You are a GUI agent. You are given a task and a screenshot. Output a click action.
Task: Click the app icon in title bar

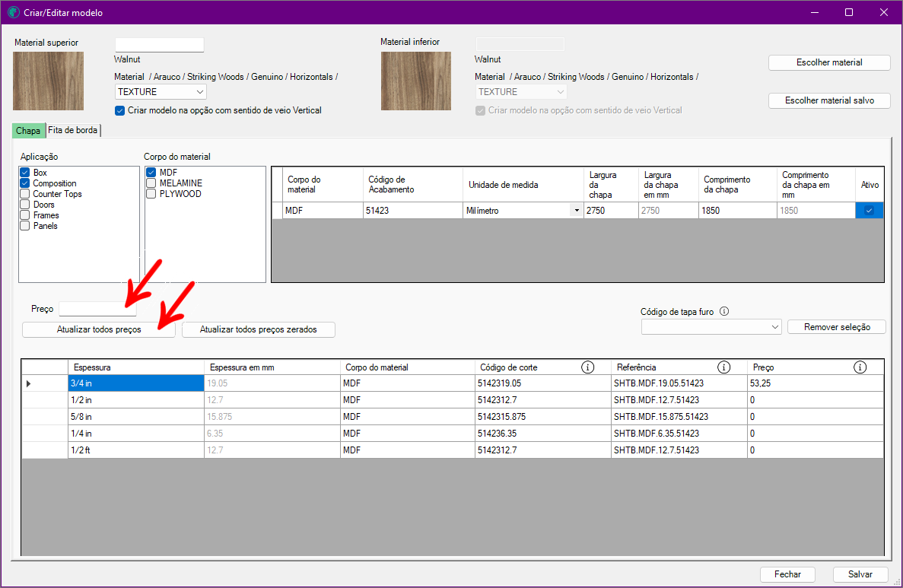tap(13, 12)
